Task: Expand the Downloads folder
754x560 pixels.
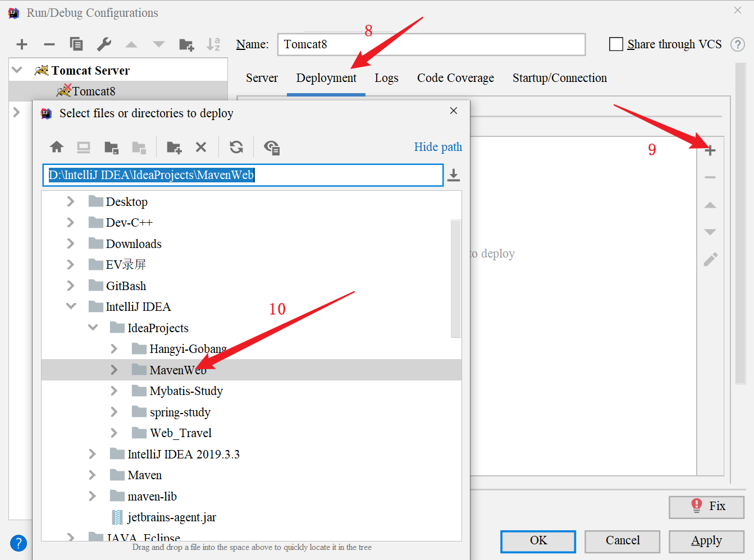Action: pos(71,244)
